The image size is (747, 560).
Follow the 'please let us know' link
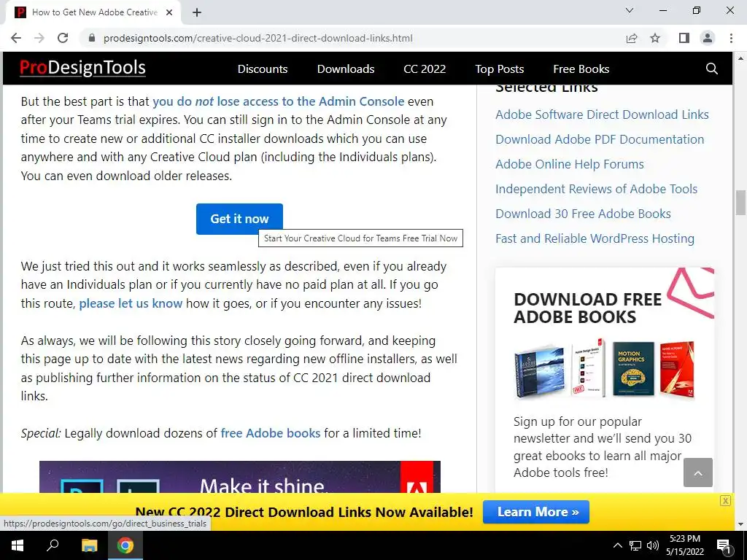131,303
